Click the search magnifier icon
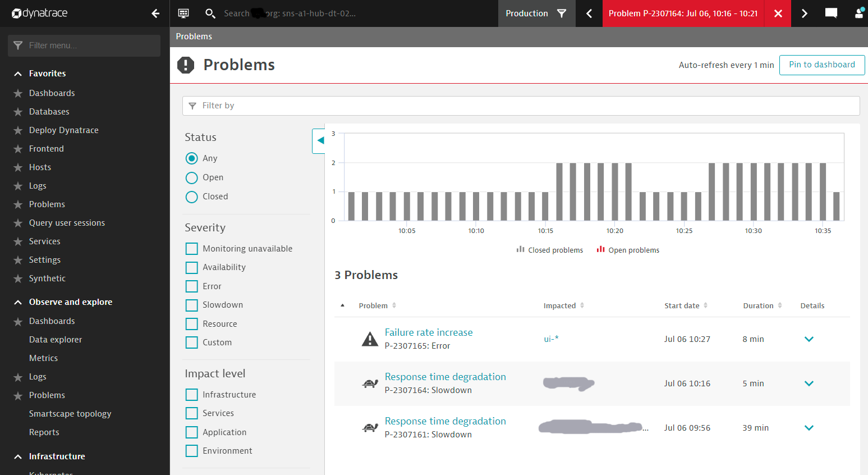The width and height of the screenshot is (868, 475). (x=210, y=13)
